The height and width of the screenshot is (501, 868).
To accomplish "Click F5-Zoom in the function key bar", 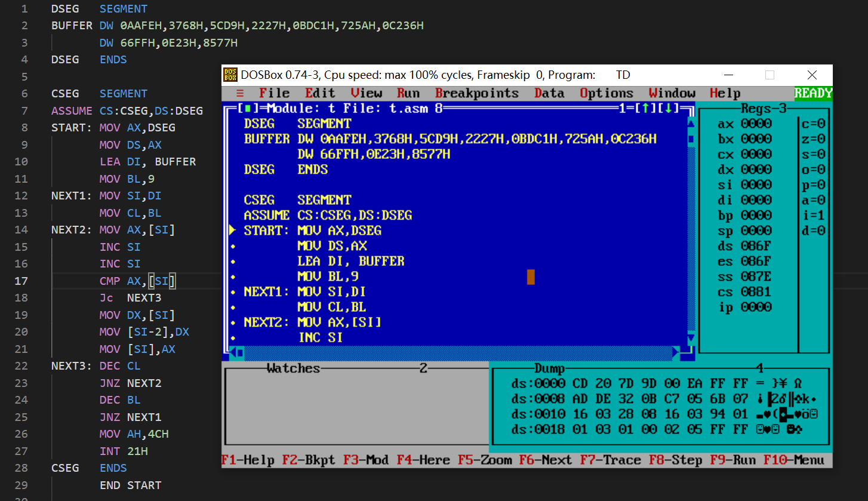I will pos(485,460).
